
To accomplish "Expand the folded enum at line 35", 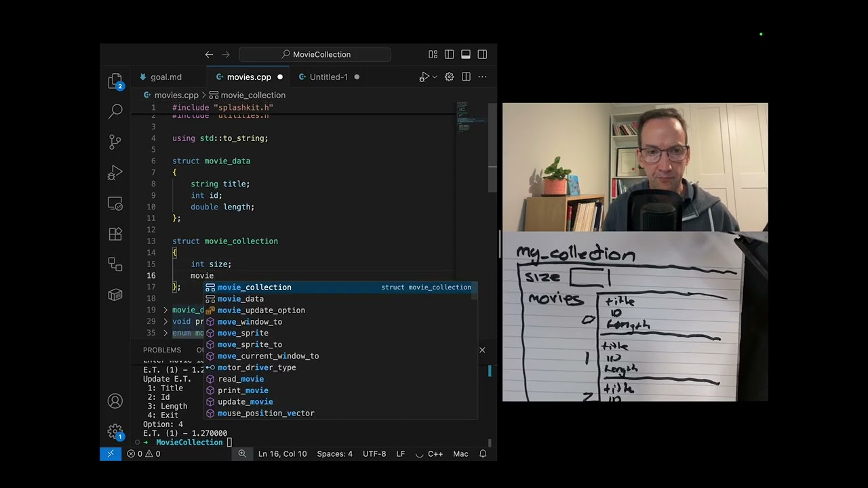I will click(165, 333).
